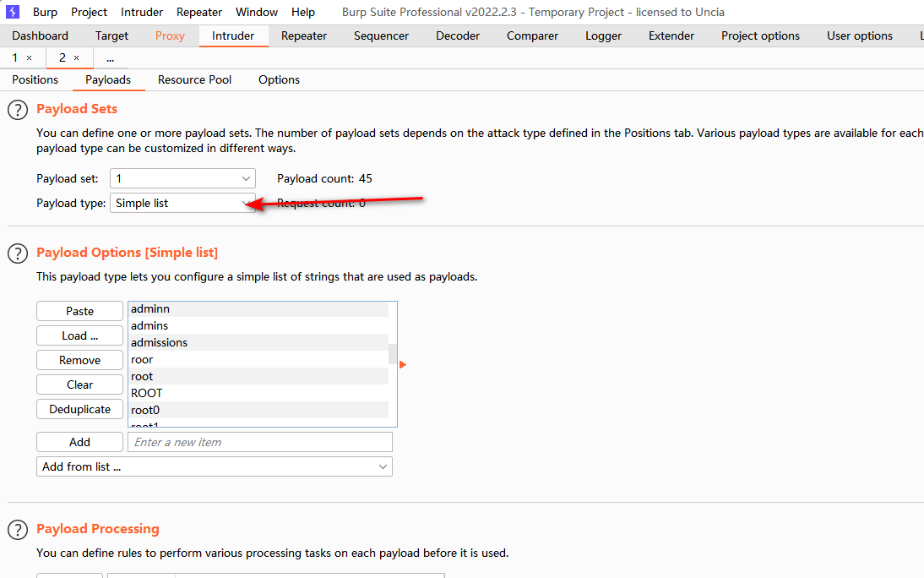The width and height of the screenshot is (924, 578).
Task: Click the Payload count: 45 text
Action: pyautogui.click(x=324, y=178)
